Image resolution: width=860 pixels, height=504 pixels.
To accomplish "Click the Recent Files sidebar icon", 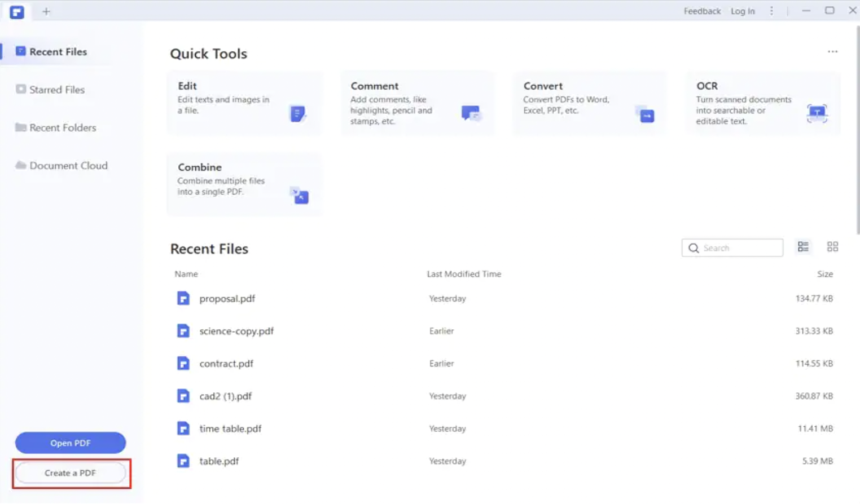I will [x=20, y=51].
